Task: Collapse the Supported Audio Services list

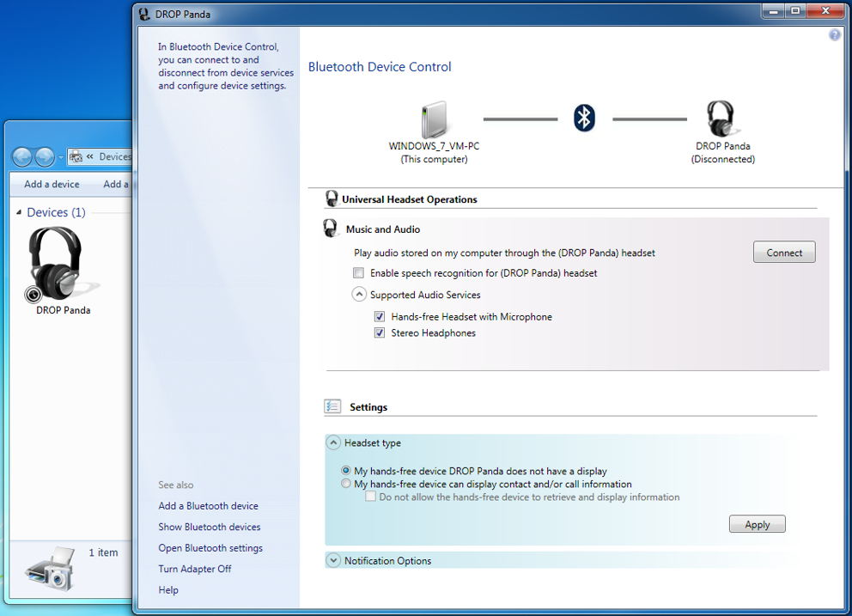Action: click(359, 294)
